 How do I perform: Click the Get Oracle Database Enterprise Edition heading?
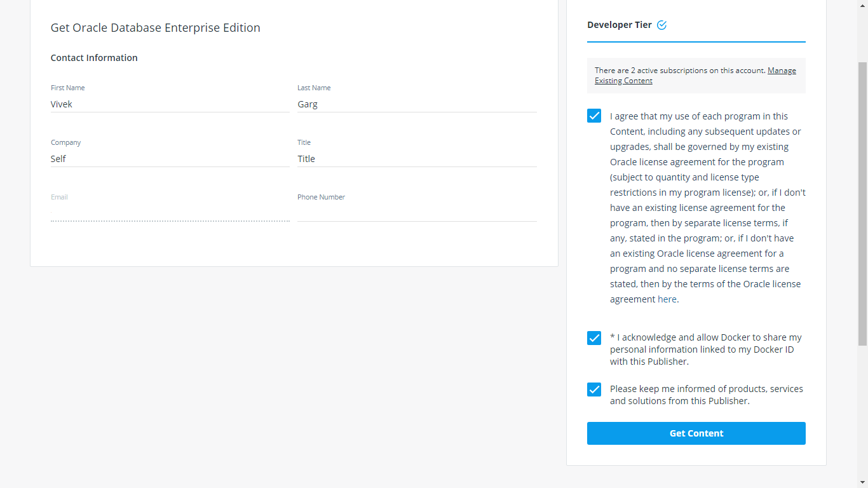(156, 28)
